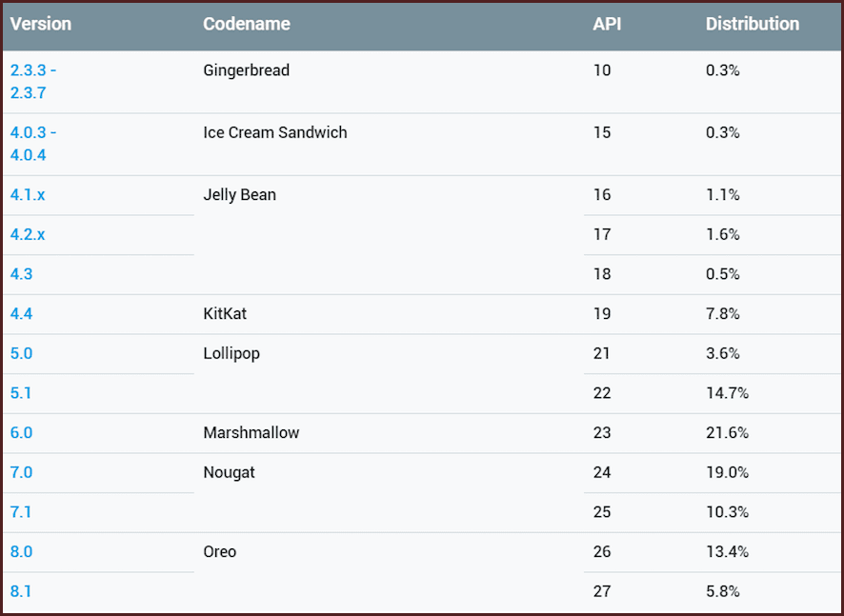Image resolution: width=844 pixels, height=616 pixels.
Task: Click the 6.0 Marshmallow version link
Action: click(21, 432)
